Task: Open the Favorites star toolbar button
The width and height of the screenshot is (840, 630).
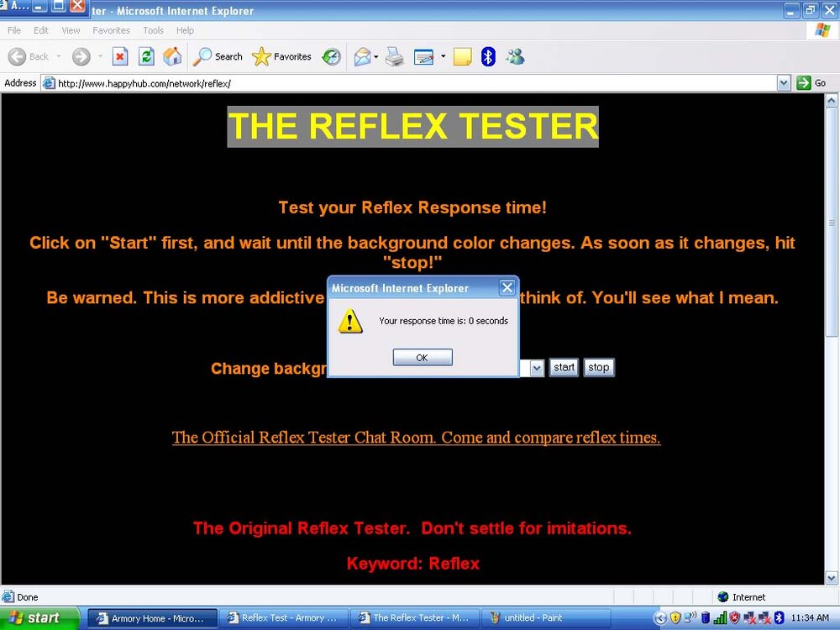Action: 281,56
